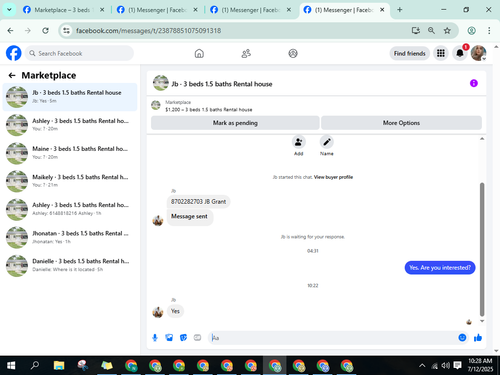Image resolution: width=500 pixels, height=375 pixels.
Task: Switch to the third Messenger tab
Action: tap(250, 10)
